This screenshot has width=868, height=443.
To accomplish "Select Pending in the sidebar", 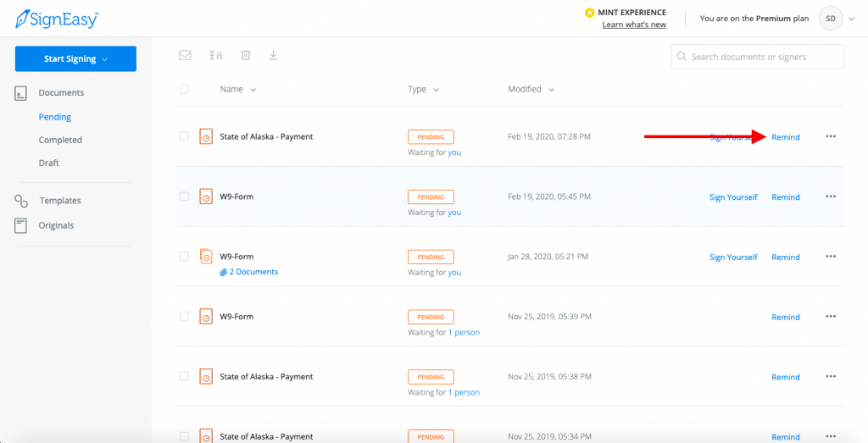I will (x=55, y=117).
